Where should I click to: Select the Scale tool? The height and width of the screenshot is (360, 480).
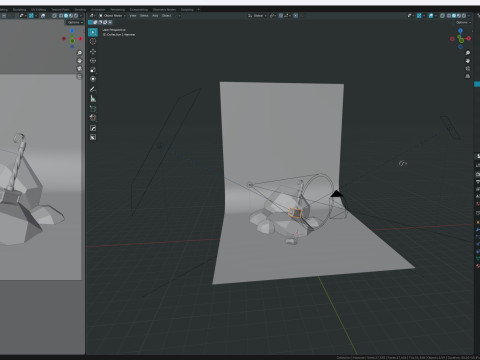(93, 70)
